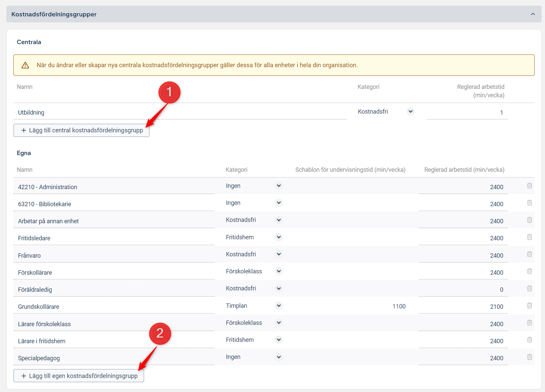Click the Kostnadsfördelningsgrupper panel title
The height and width of the screenshot is (392, 545).
coord(54,14)
